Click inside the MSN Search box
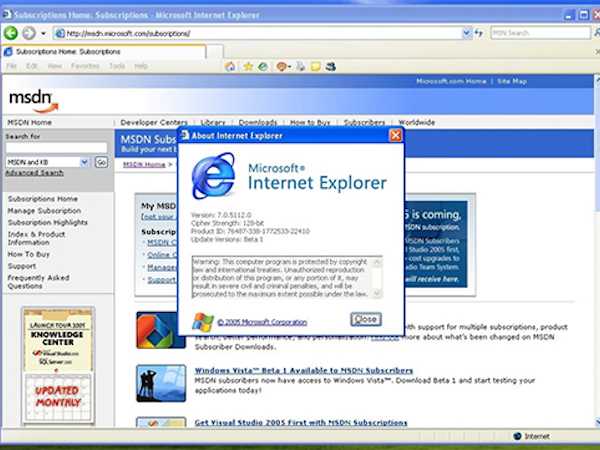600x450 pixels. [x=540, y=33]
